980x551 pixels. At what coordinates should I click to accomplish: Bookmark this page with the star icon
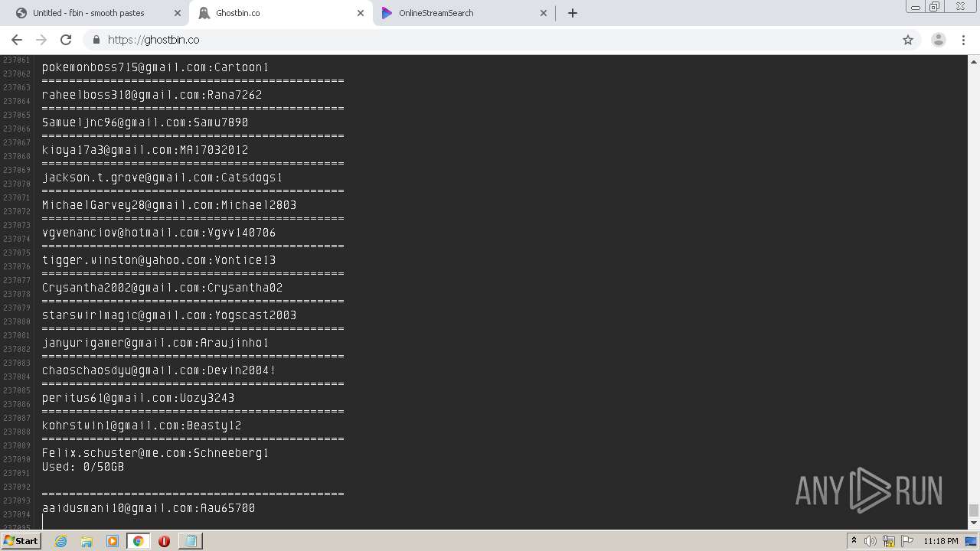point(908,40)
